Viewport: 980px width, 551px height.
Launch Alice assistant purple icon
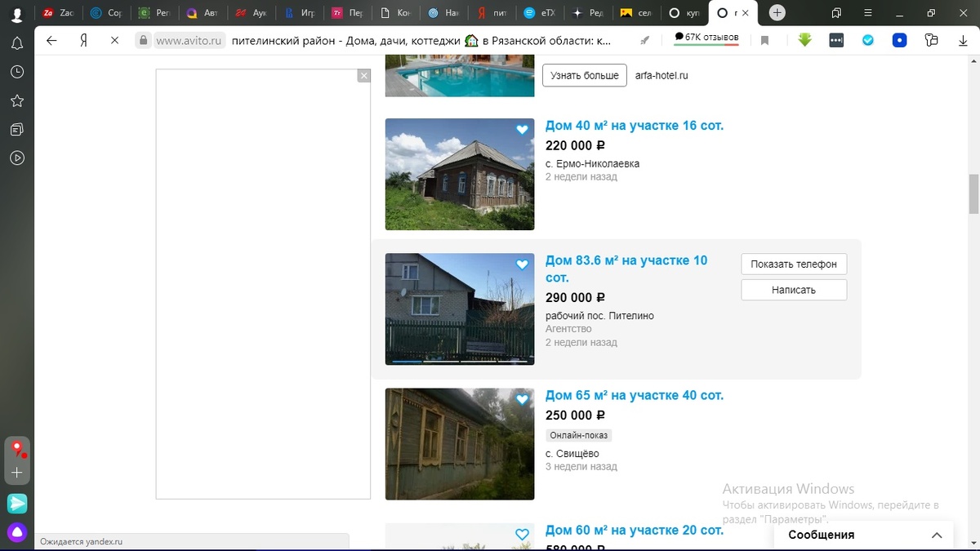pyautogui.click(x=17, y=532)
